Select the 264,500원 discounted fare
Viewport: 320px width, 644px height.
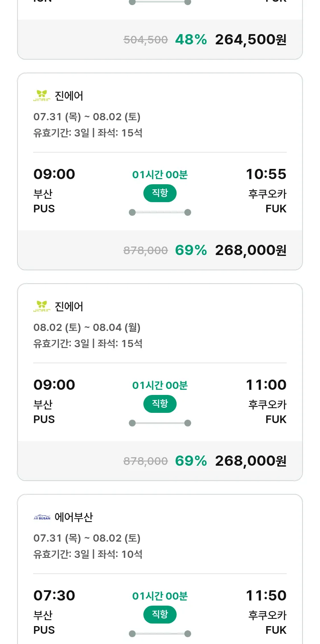[x=250, y=40]
